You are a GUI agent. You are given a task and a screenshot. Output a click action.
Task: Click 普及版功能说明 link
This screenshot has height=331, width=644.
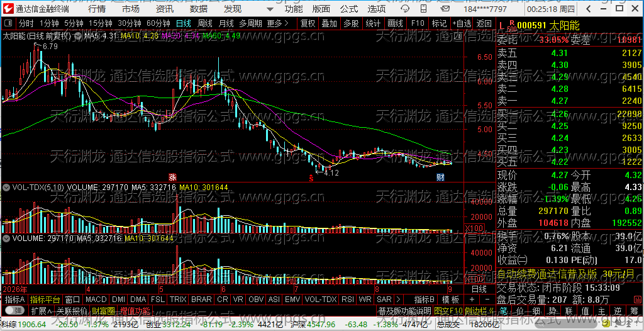pos(404,310)
